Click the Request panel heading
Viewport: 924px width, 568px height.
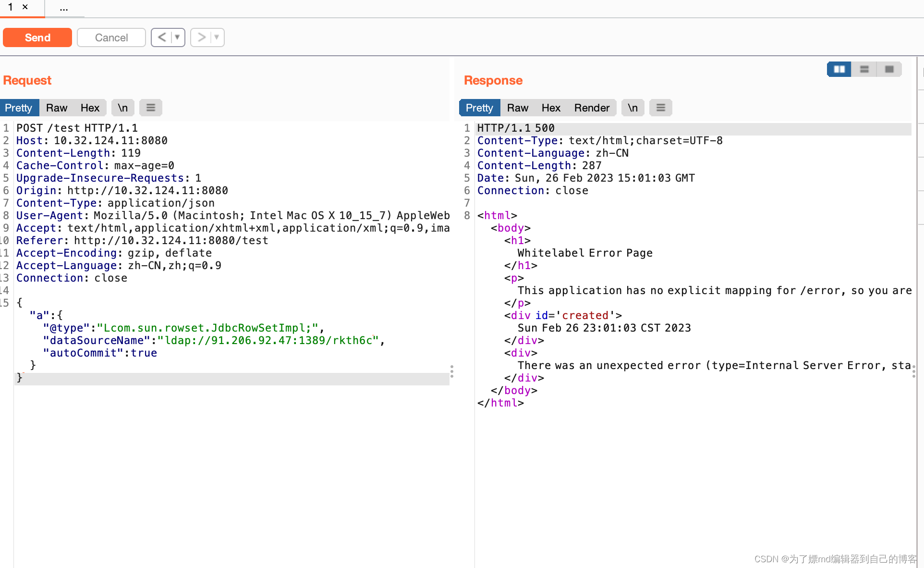click(x=27, y=80)
